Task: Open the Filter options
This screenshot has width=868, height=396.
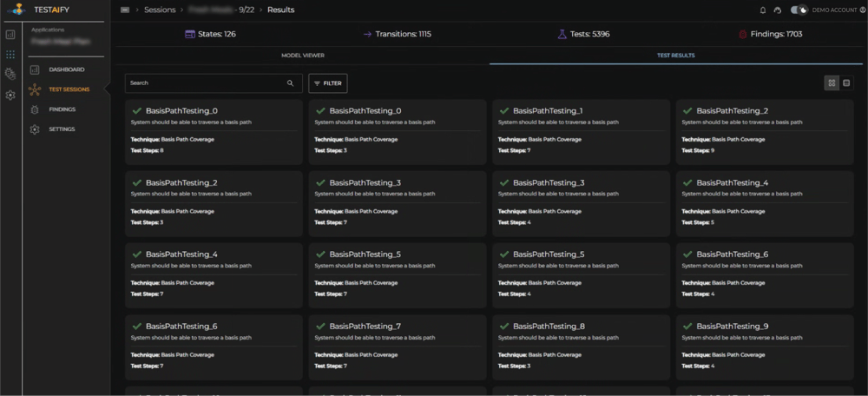Action: click(328, 83)
